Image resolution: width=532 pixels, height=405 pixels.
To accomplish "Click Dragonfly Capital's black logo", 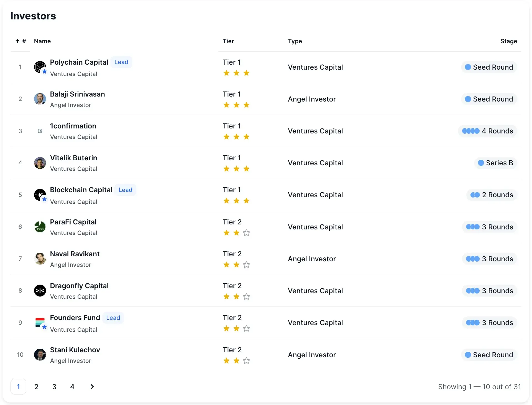I will 40,290.
